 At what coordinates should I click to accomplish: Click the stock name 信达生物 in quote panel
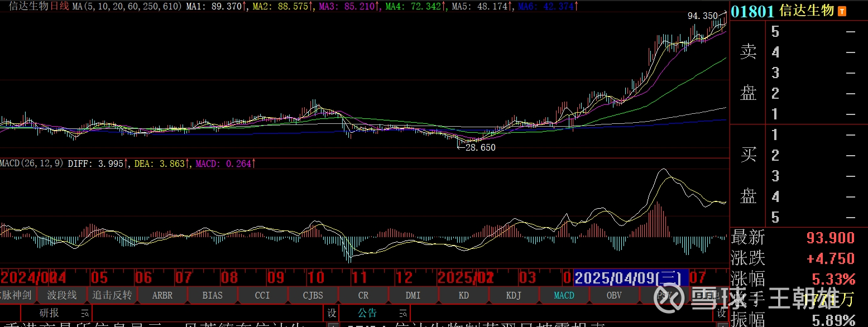(807, 11)
